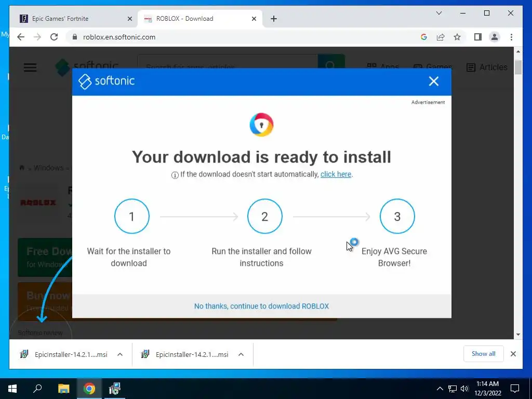Click the padlock site info icon
The width and height of the screenshot is (532, 399).
pyautogui.click(x=75, y=37)
